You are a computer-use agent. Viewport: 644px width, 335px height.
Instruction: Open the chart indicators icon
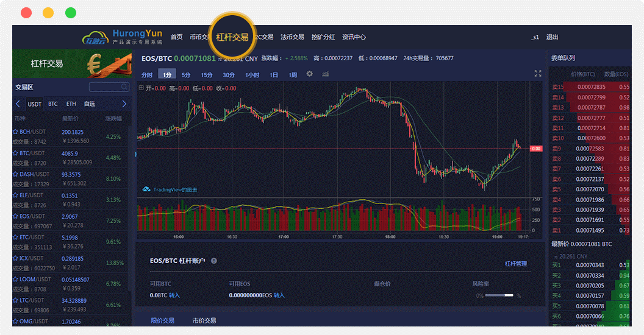(325, 74)
